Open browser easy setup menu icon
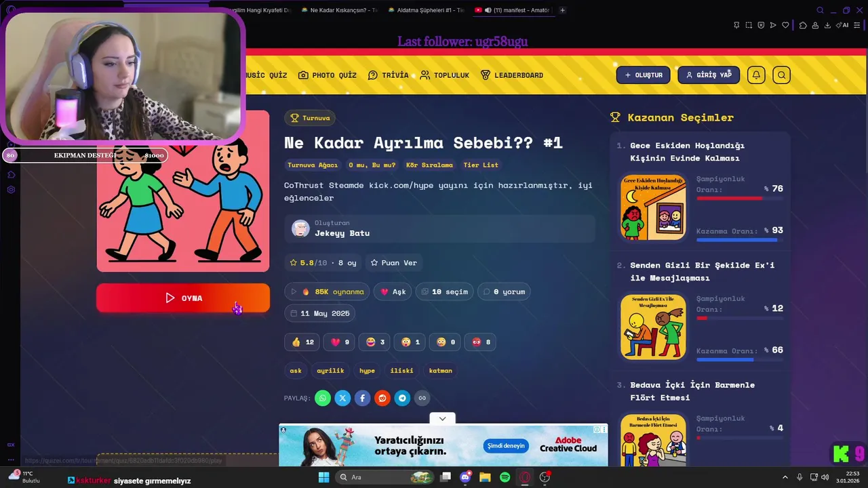The height and width of the screenshot is (488, 868). click(856, 25)
